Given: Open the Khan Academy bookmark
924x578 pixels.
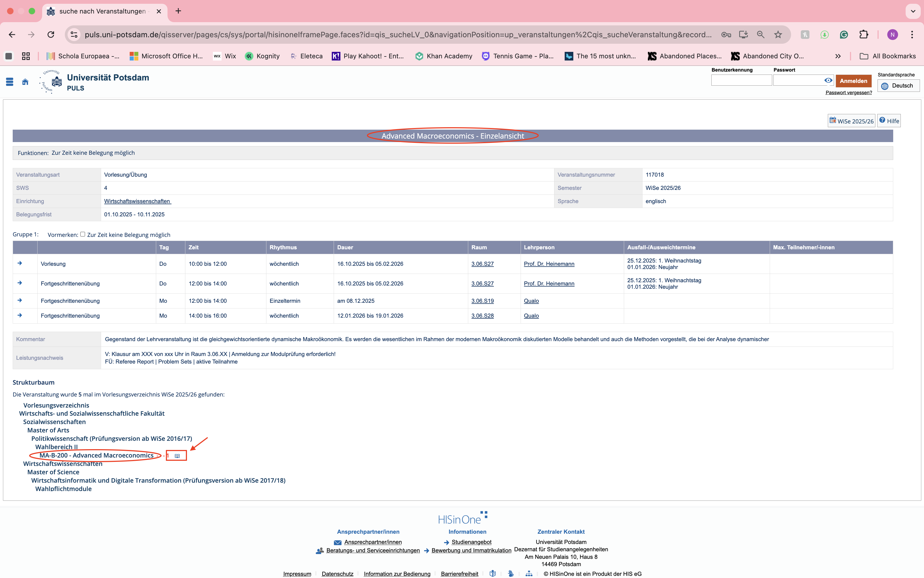Looking at the screenshot, I should [x=444, y=56].
